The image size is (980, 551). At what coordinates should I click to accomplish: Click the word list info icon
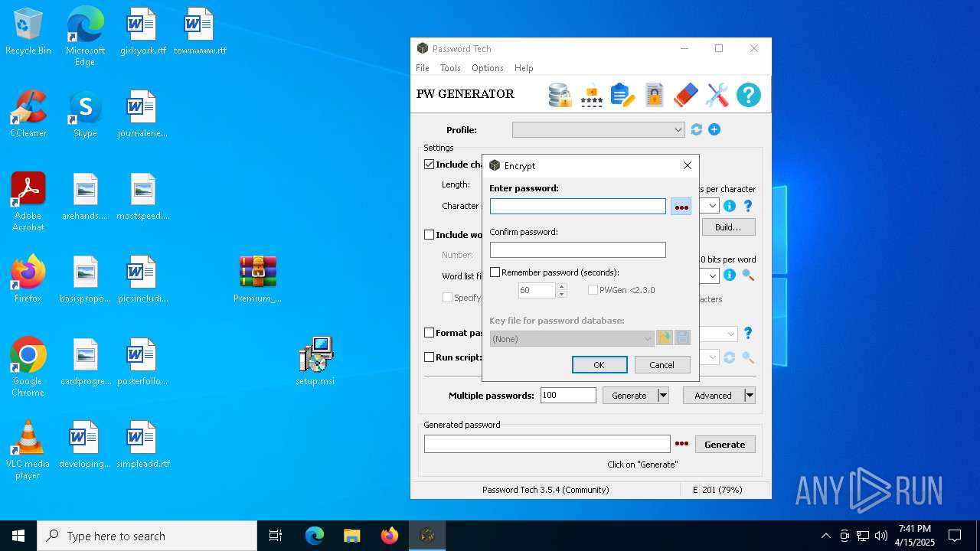point(730,275)
